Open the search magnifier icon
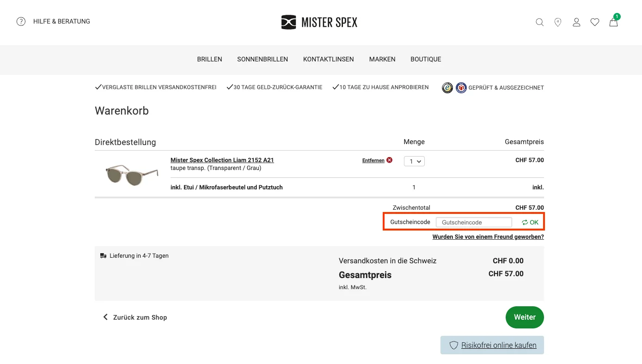Screen dimensions: 642x364 (539, 22)
